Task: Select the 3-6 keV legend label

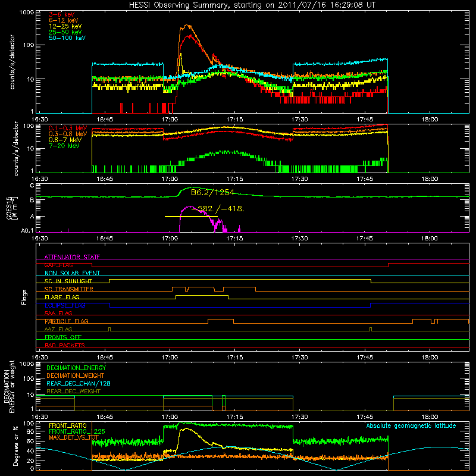Action: point(62,14)
